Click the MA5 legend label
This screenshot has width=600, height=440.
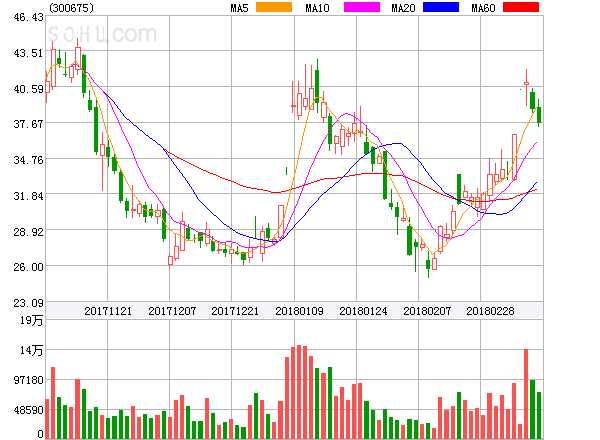[239, 8]
